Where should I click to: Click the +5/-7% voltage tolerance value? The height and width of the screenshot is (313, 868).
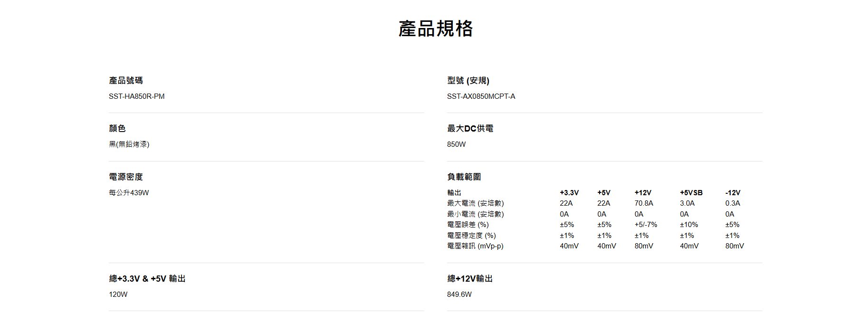646,225
